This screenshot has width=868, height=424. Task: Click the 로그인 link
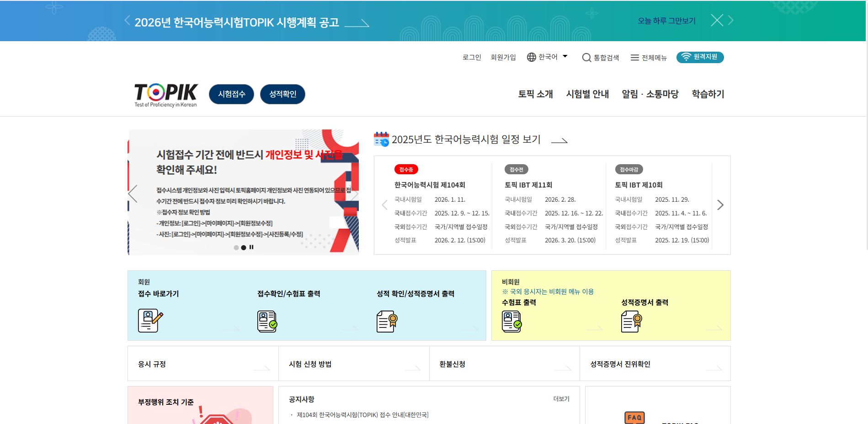coord(472,57)
